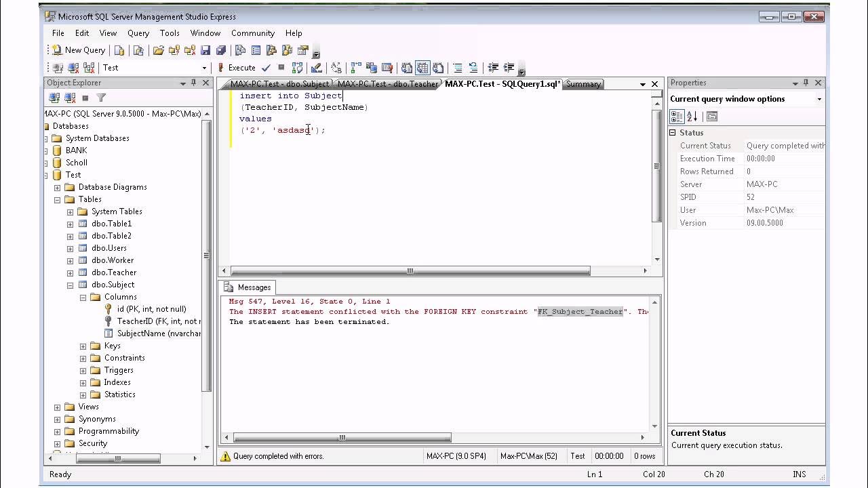Switch to MAX-PC.Test - dbo.Teacher tab
Image resolution: width=868 pixels, height=488 pixels.
pyautogui.click(x=387, y=84)
